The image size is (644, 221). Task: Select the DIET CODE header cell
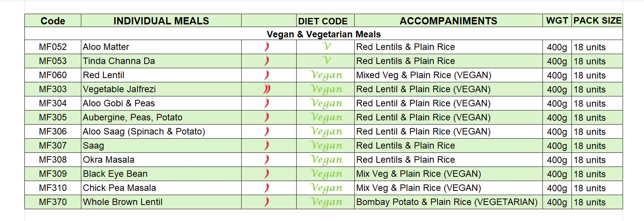[x=325, y=21]
